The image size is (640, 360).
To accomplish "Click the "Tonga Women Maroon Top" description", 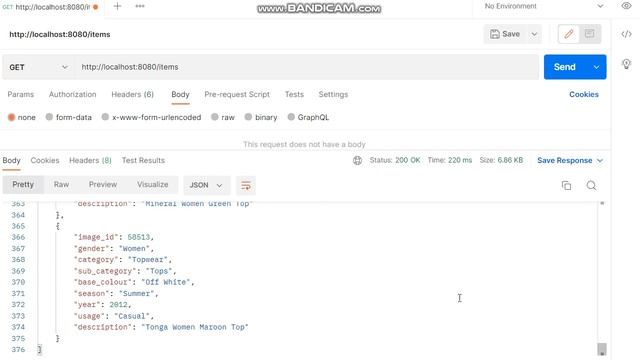I will 195,327.
